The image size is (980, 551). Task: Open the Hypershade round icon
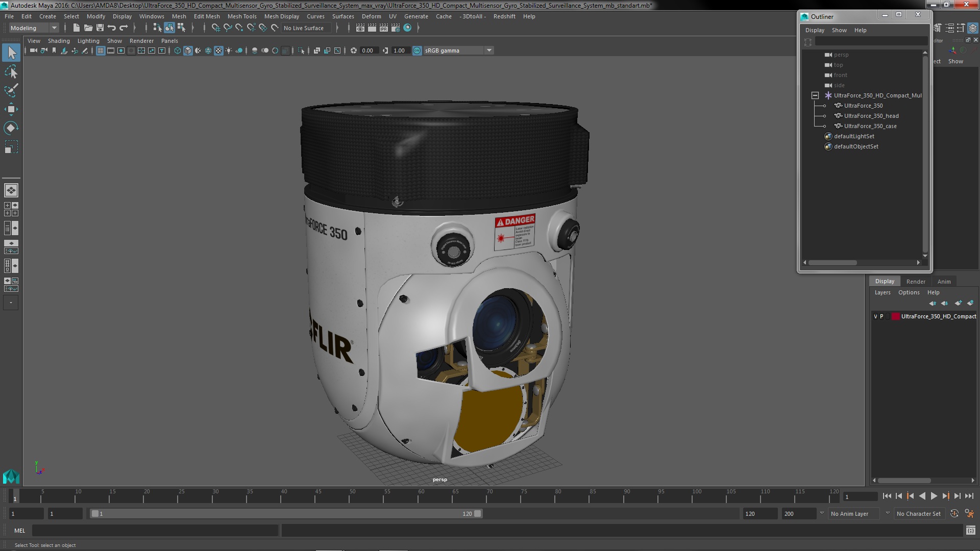point(407,28)
